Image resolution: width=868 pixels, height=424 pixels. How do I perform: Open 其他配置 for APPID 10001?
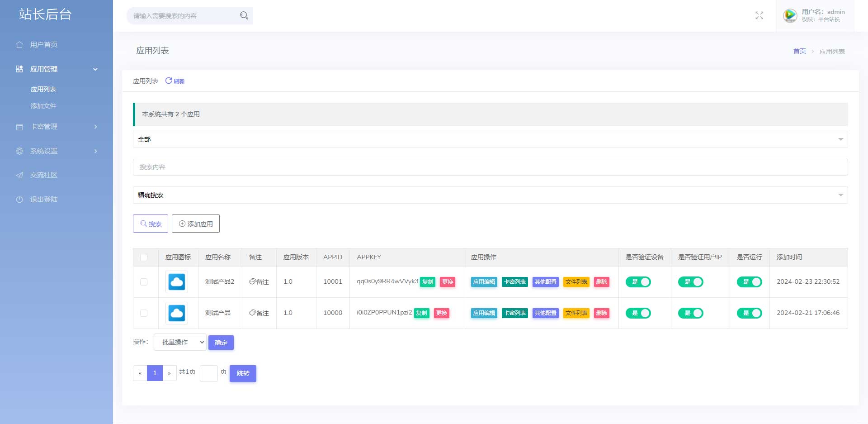(x=546, y=282)
